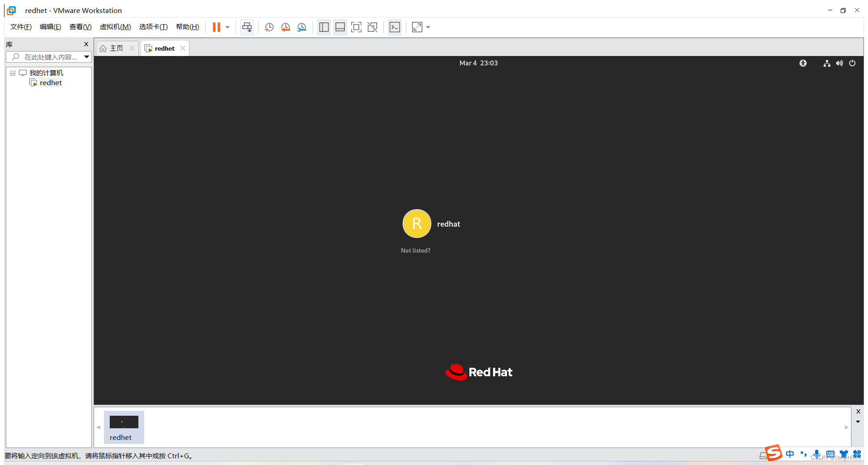The image size is (868, 465).
Task: Toggle the thumbnail bar view
Action: pos(340,27)
